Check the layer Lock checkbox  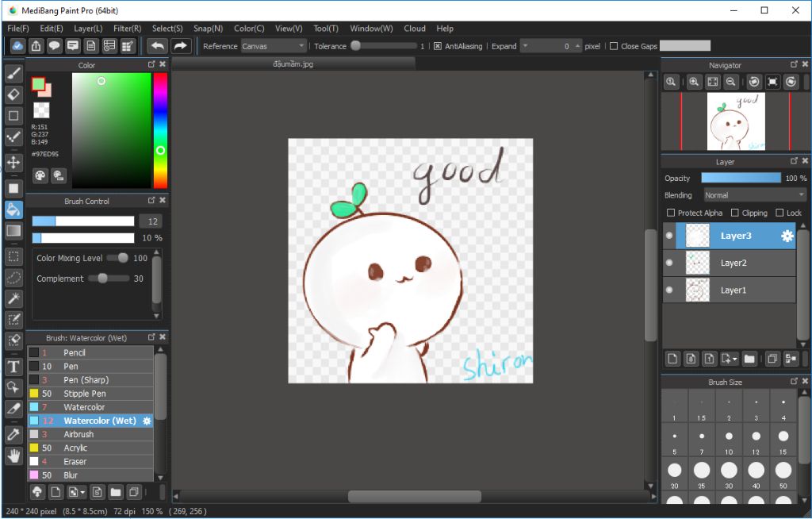tap(779, 213)
